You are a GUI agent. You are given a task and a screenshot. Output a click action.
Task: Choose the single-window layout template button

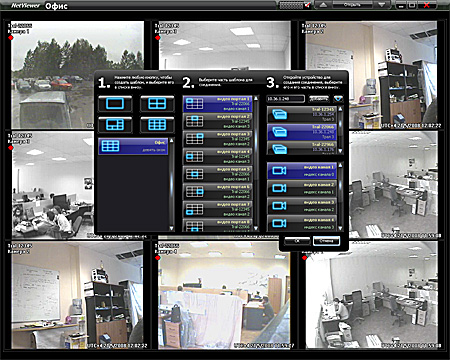[x=115, y=104]
